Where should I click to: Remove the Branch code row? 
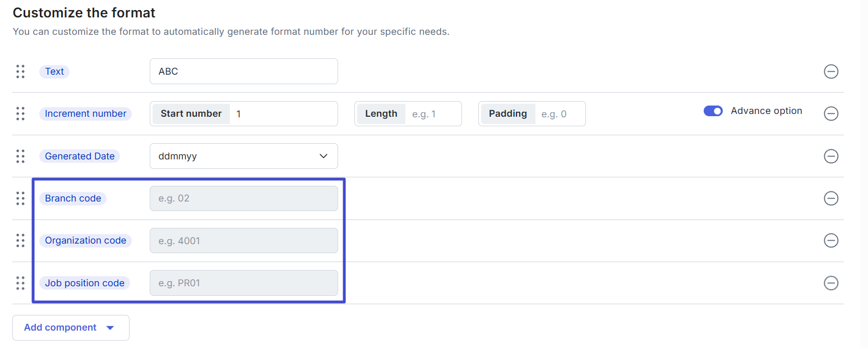[831, 198]
